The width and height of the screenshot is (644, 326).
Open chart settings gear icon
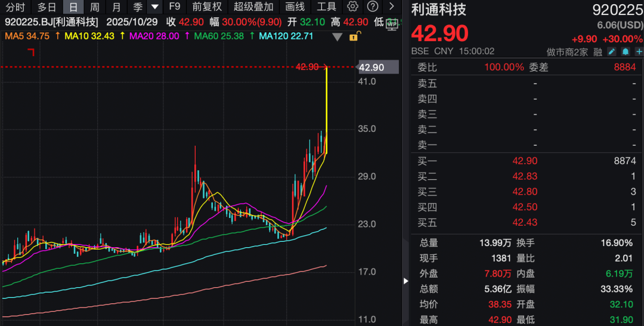pos(353,7)
